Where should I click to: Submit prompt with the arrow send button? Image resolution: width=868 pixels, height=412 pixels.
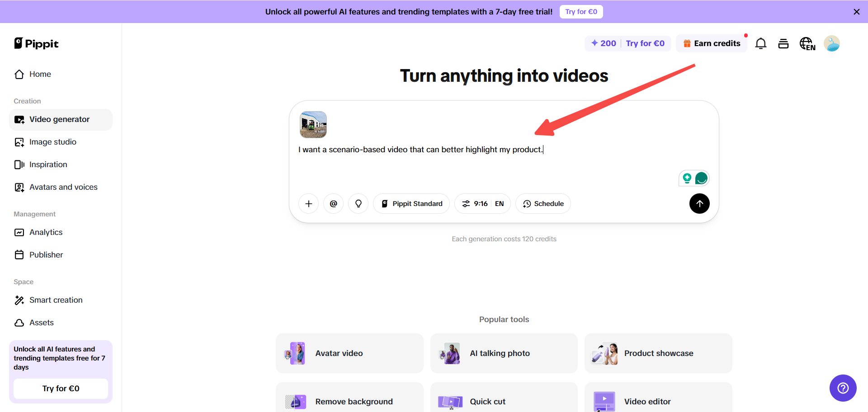click(699, 204)
